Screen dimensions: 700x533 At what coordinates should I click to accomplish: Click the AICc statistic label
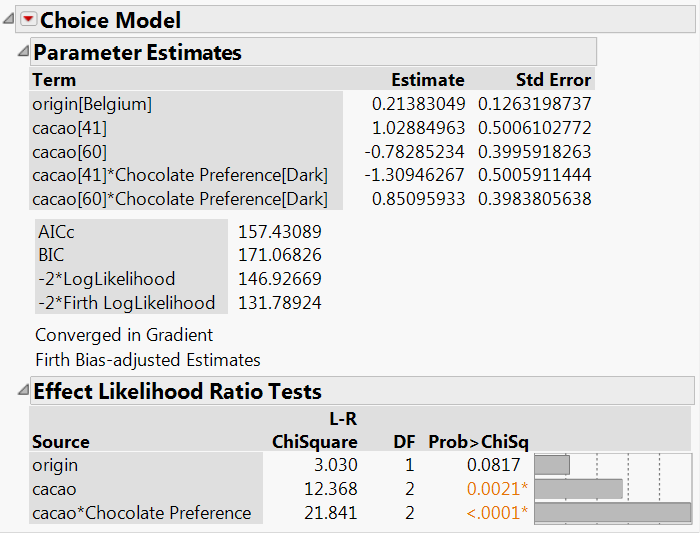coord(57,231)
